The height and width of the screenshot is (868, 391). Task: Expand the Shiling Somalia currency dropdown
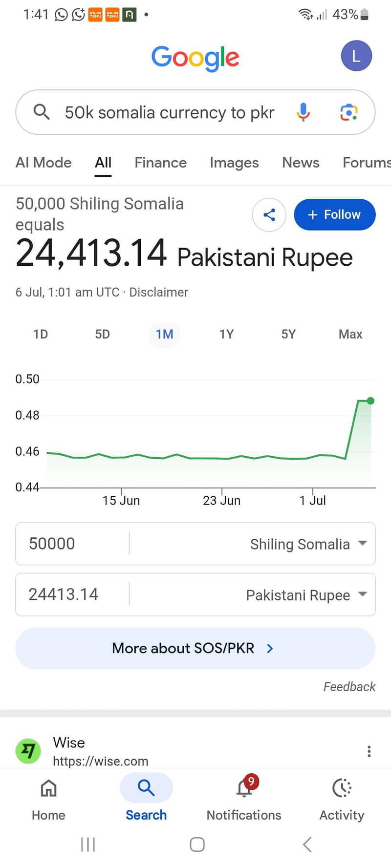point(308,544)
